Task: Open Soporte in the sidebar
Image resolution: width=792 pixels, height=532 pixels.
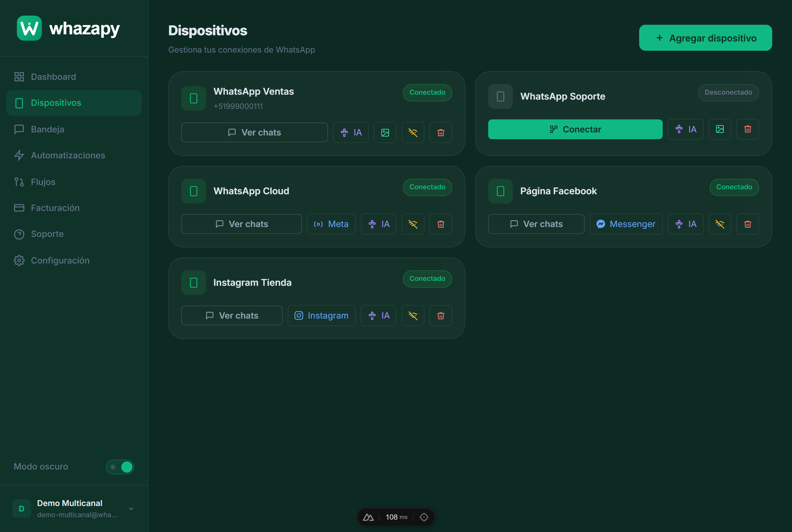Action: tap(74, 234)
